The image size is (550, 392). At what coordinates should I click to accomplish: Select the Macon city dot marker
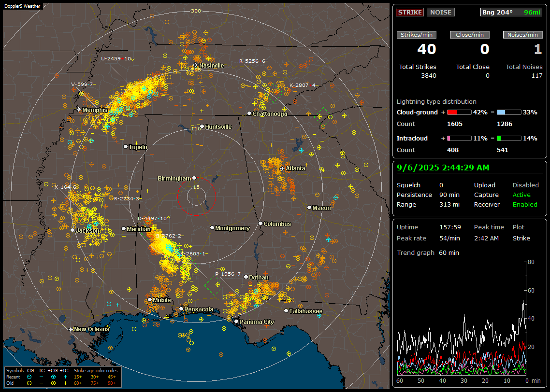click(x=309, y=208)
